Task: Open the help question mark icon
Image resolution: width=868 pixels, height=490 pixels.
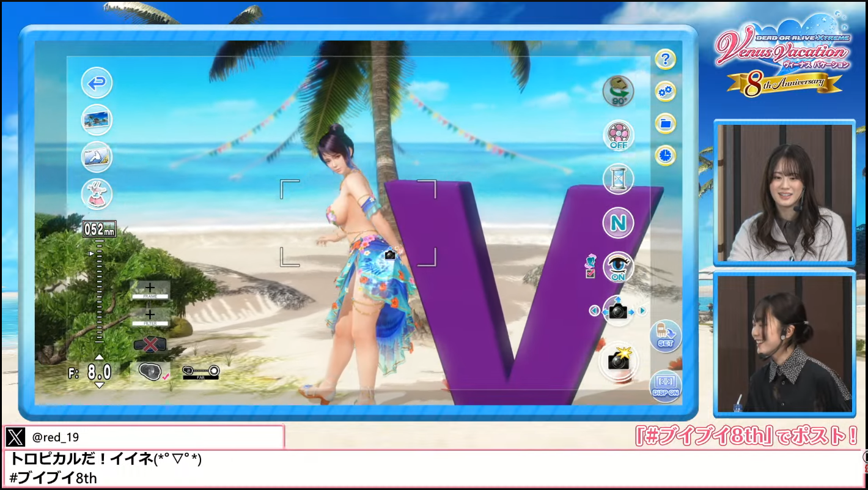Action: [x=665, y=59]
